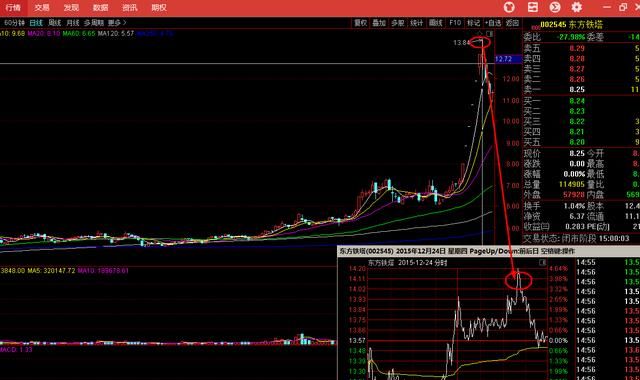Click 卖一 price 8.25
Screen dimensions: 640x380
[x=577, y=89]
